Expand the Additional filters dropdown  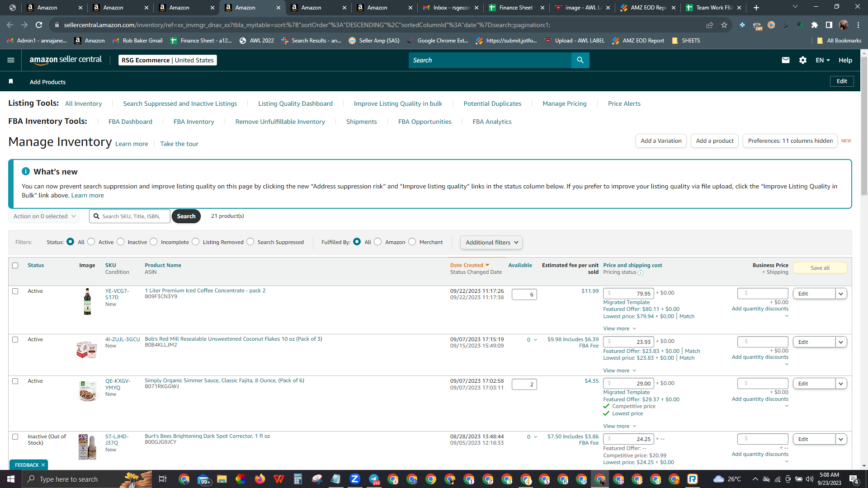coord(491,243)
